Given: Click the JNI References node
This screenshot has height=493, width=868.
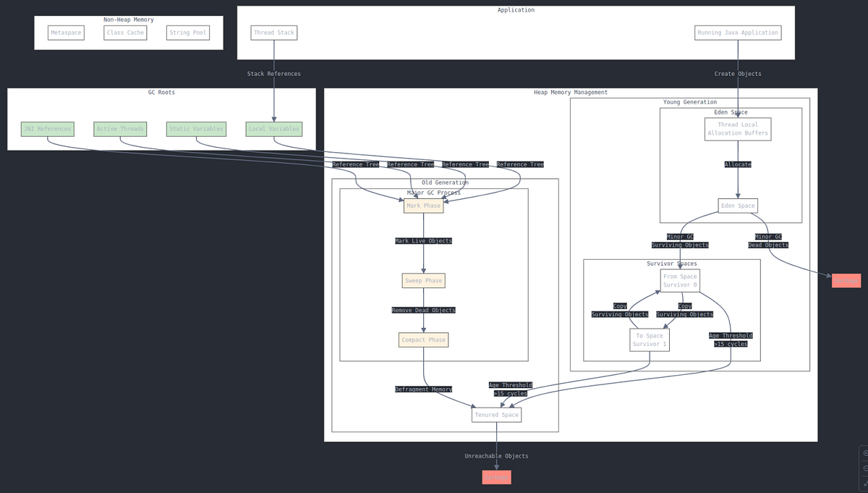Looking at the screenshot, I should [x=47, y=128].
